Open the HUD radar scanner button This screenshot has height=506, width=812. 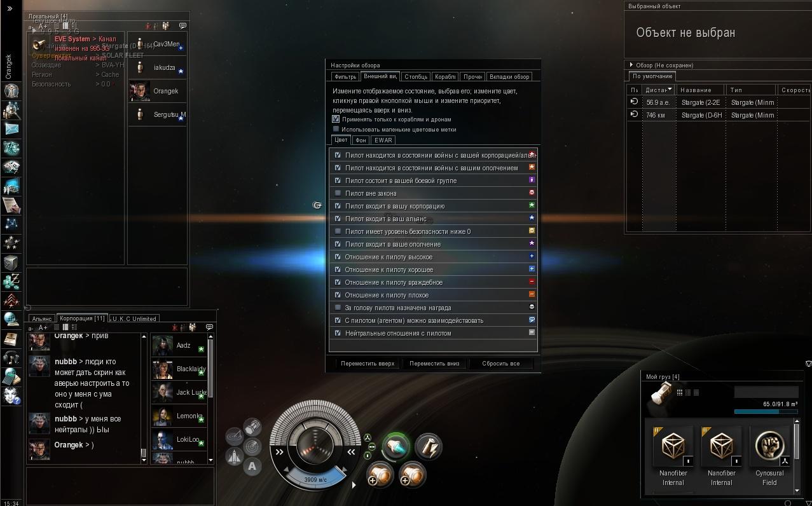click(252, 446)
